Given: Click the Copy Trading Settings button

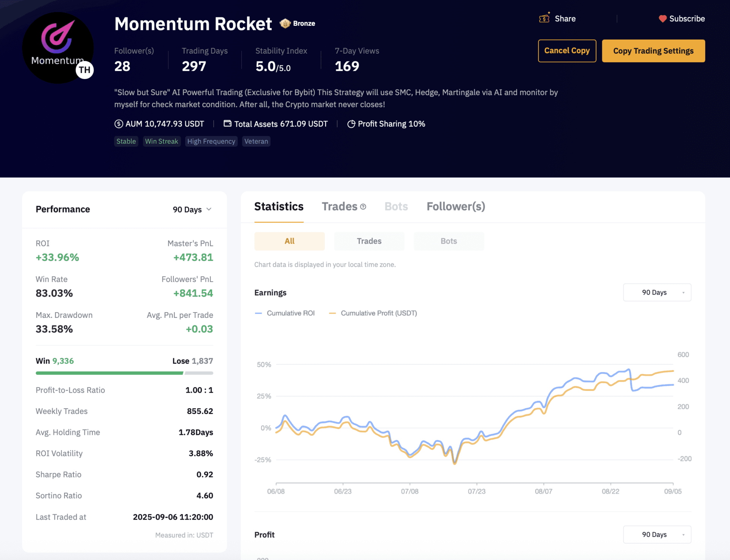Looking at the screenshot, I should (x=653, y=51).
